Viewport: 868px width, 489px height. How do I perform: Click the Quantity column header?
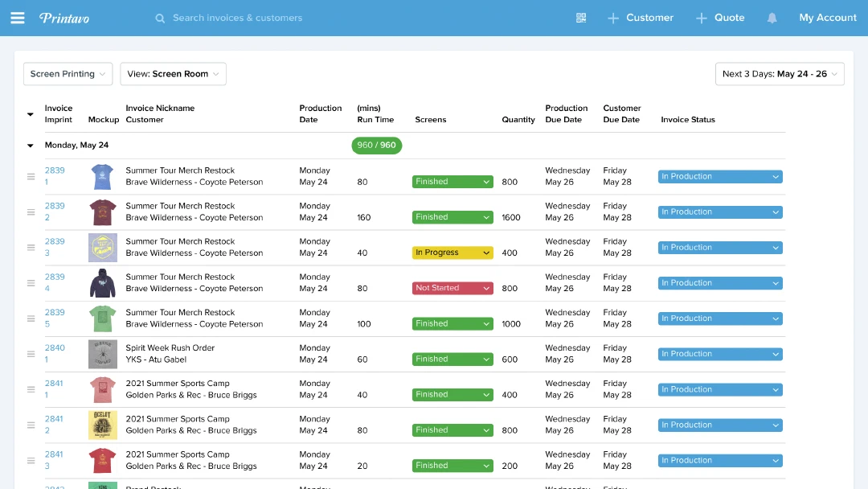point(518,120)
